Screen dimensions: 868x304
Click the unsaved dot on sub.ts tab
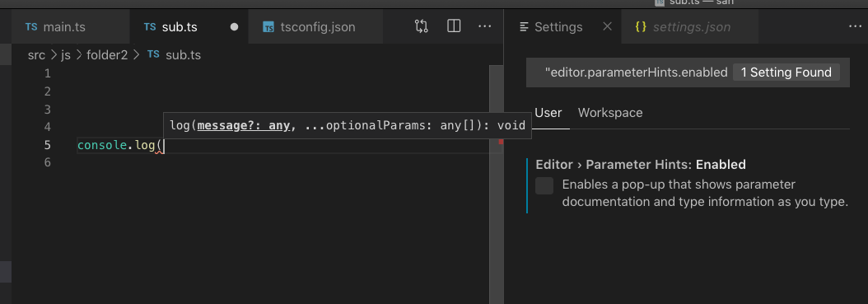[234, 26]
